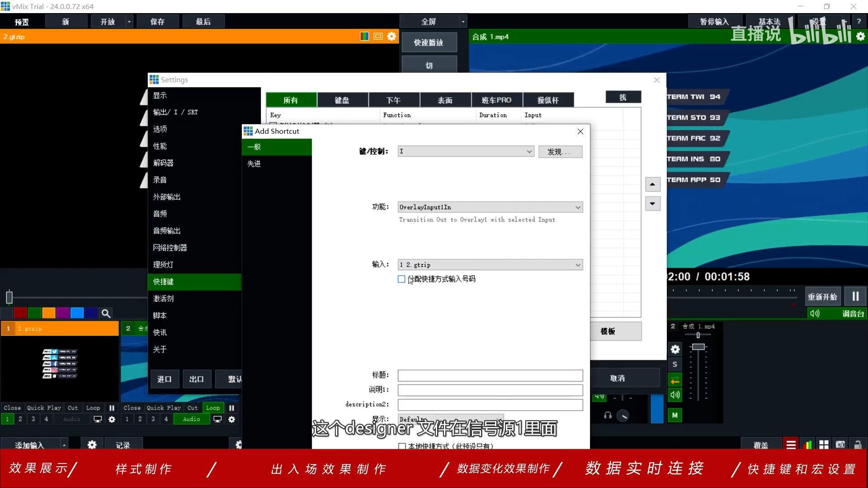Select the orange color swatch

coord(49,312)
